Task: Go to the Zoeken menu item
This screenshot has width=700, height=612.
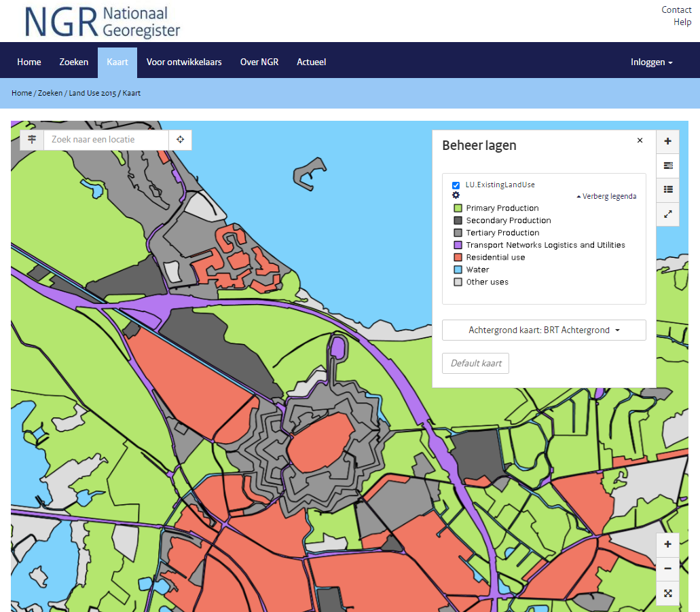Action: coord(73,62)
